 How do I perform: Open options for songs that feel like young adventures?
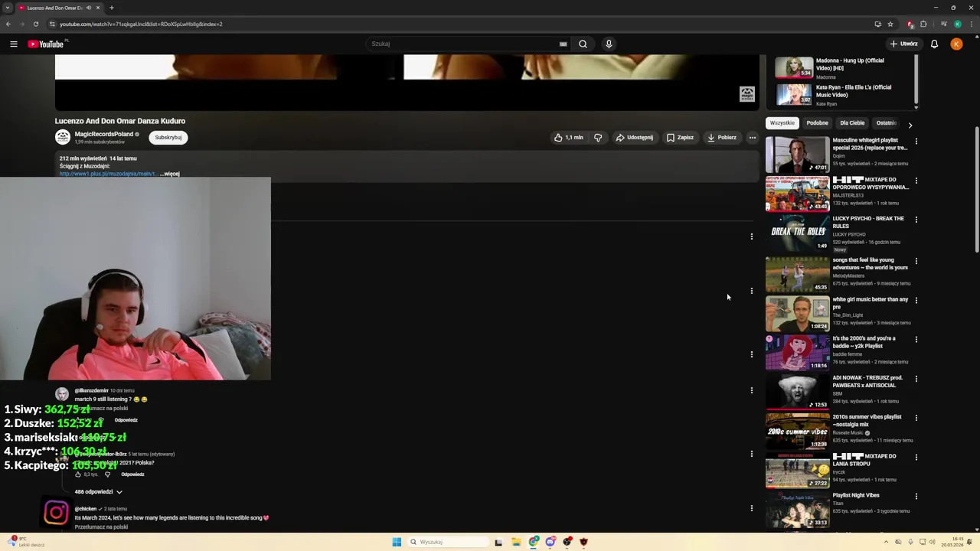click(x=916, y=261)
